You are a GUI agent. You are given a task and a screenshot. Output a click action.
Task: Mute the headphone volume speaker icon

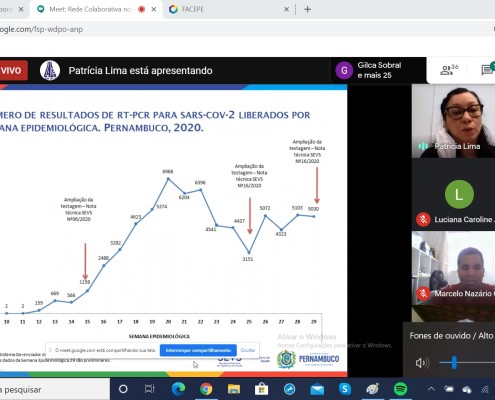pos(422,363)
